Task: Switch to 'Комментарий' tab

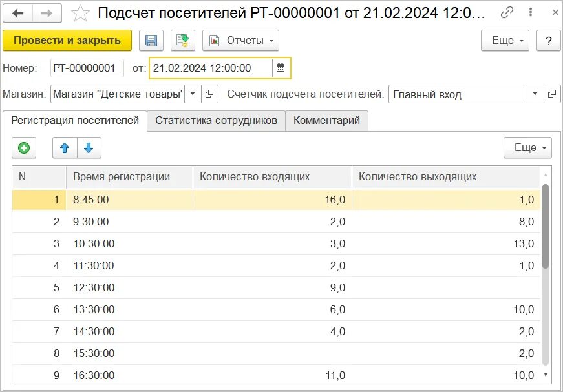Action: tap(326, 121)
